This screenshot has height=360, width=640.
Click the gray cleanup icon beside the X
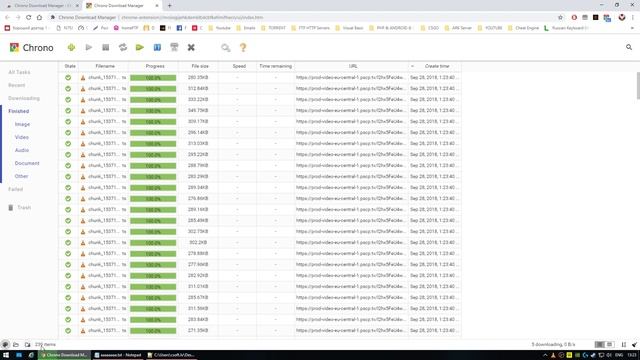click(174, 47)
